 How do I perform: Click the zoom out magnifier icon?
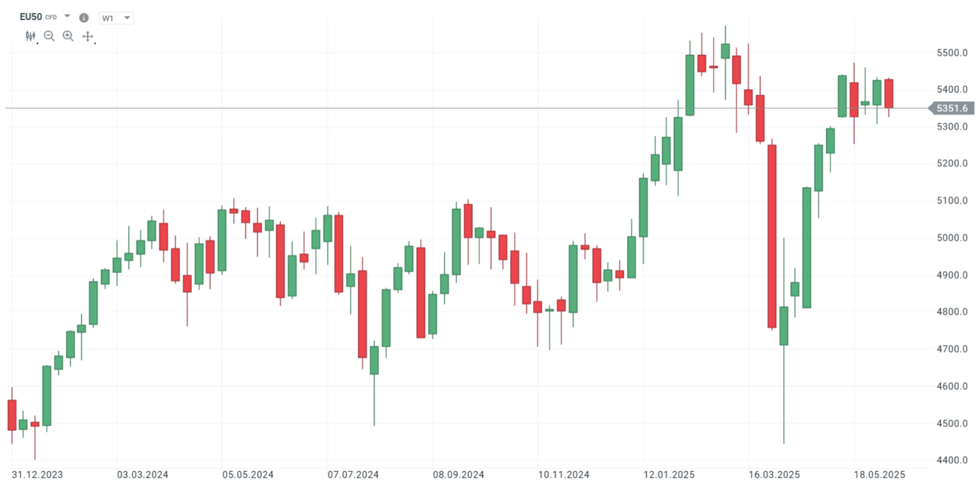coord(49,36)
